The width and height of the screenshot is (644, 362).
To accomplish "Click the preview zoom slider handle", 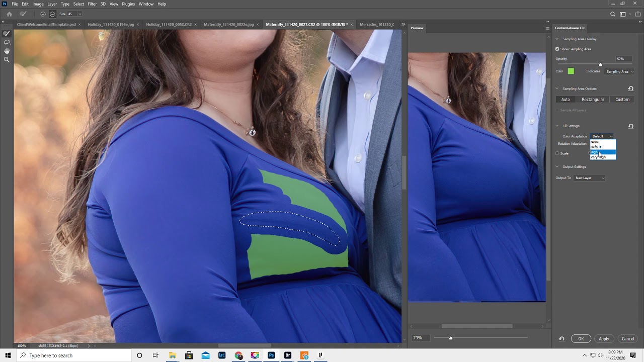I will [x=451, y=338].
